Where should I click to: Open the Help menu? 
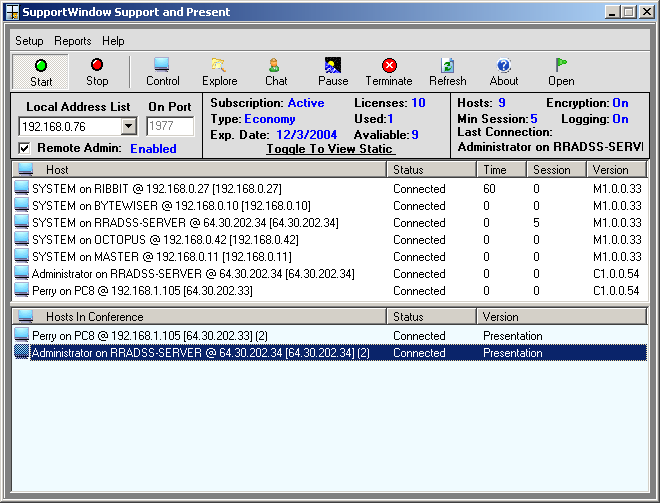pyautogui.click(x=113, y=41)
